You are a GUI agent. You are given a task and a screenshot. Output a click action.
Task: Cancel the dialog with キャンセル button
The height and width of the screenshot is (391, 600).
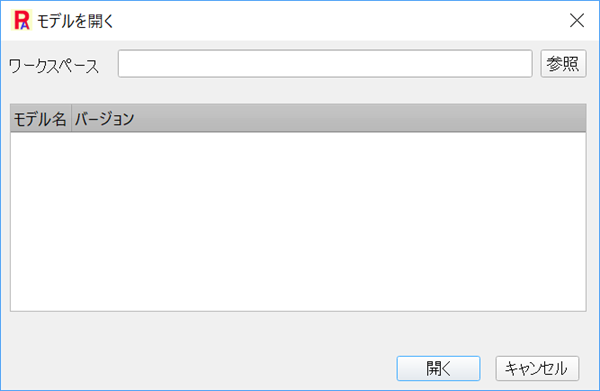pos(537,368)
